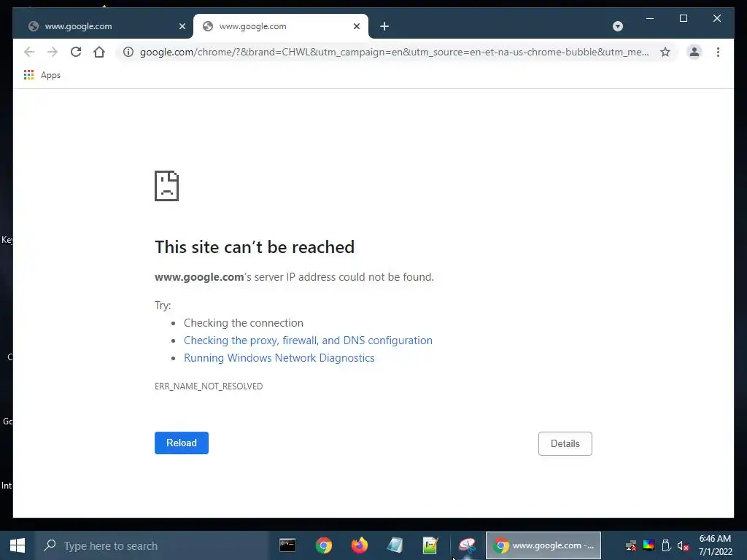The width and height of the screenshot is (747, 560).
Task: Open Checking the proxy, firewall, and DNS configuration link
Action: click(309, 341)
